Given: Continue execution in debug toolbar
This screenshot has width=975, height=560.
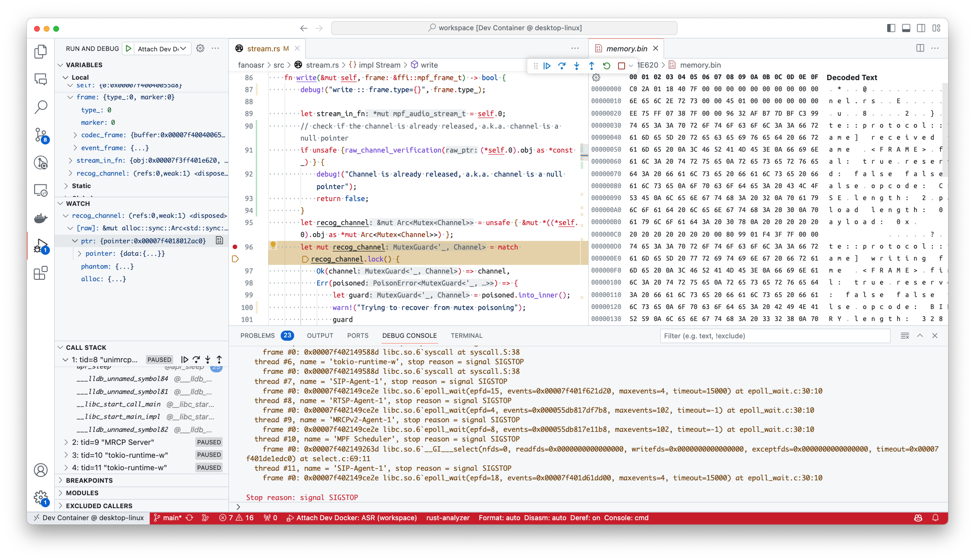Looking at the screenshot, I should [x=547, y=66].
